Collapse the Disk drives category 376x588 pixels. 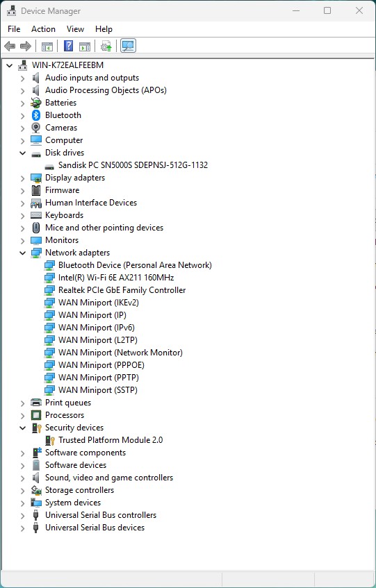22,153
